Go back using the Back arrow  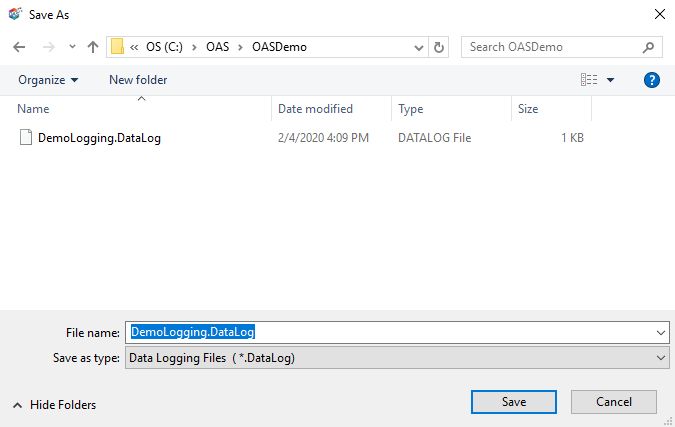coord(19,47)
